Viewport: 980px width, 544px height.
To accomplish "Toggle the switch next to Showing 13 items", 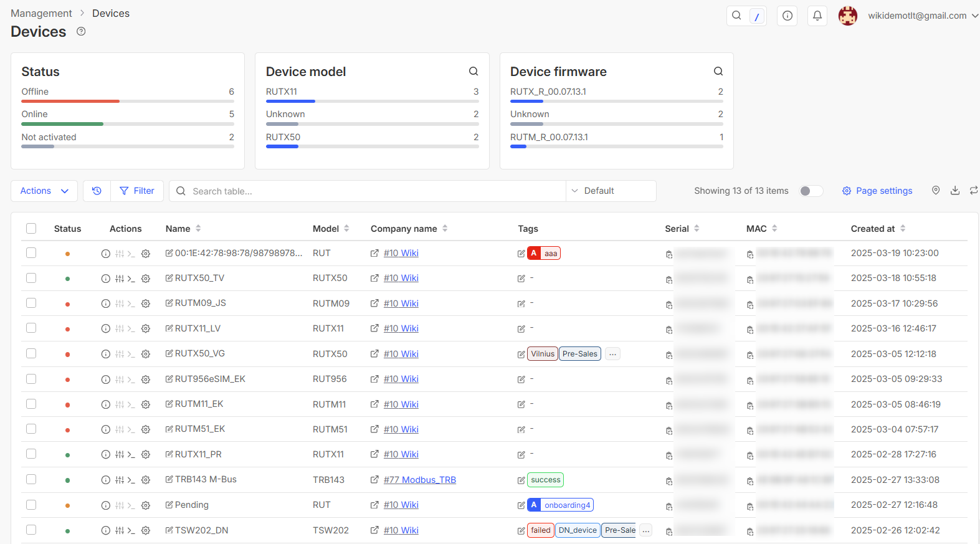I will click(x=811, y=191).
